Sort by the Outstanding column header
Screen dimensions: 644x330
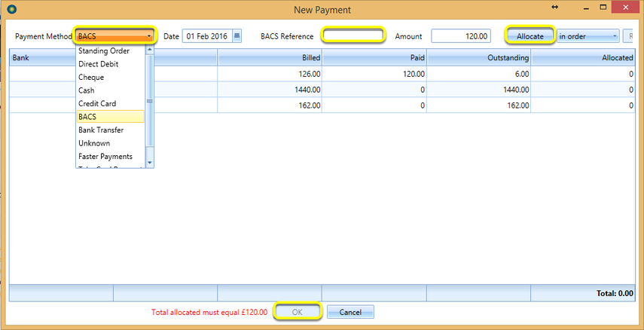pos(478,57)
